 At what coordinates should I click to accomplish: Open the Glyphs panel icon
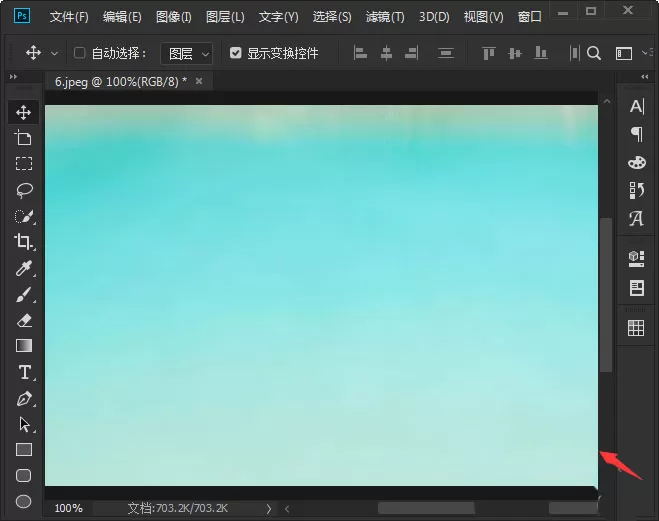pos(636,218)
